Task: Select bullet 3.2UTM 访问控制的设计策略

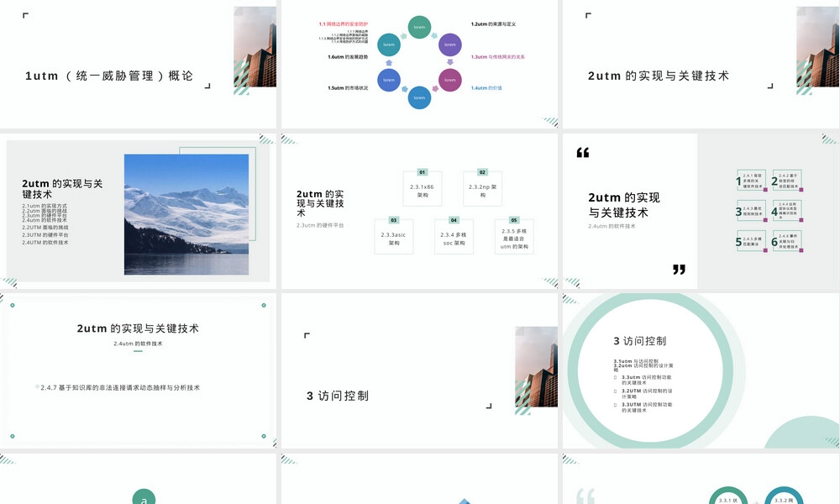Action: (x=647, y=394)
